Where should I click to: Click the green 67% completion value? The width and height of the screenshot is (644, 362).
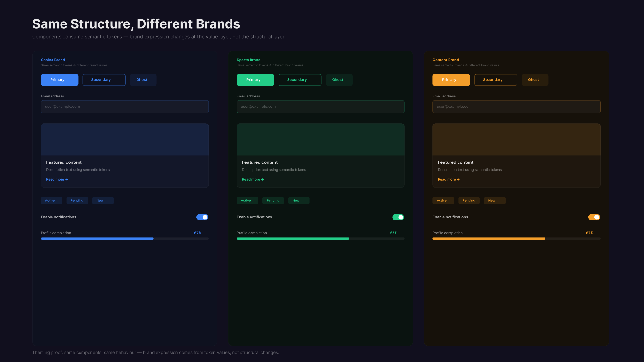tap(393, 233)
